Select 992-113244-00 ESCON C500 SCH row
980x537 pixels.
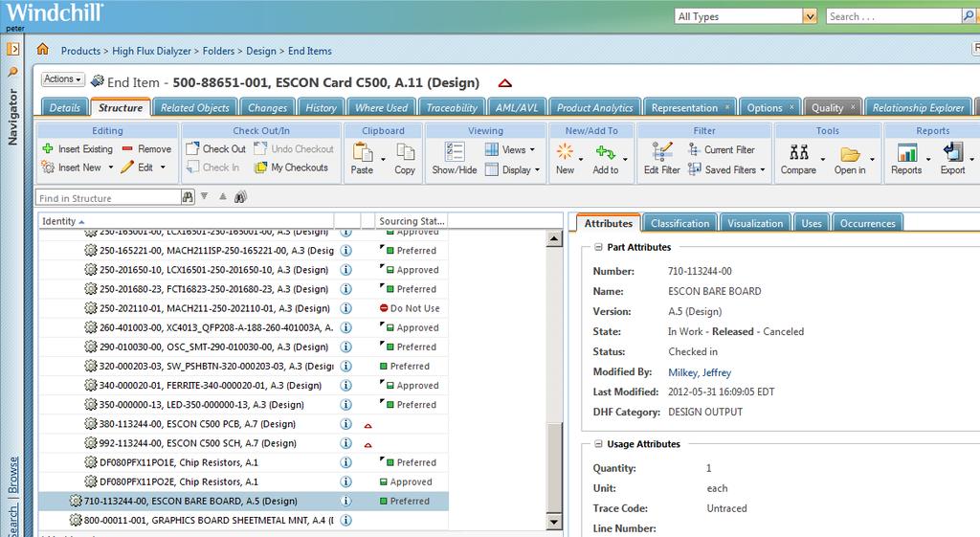(244, 443)
